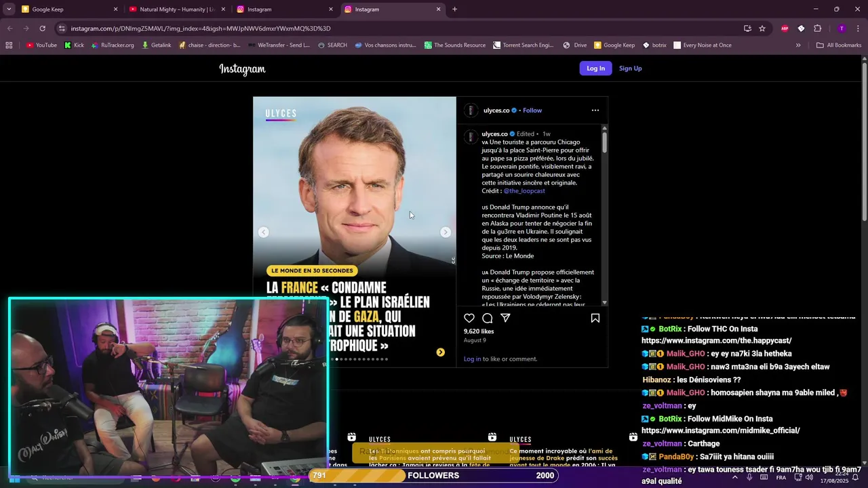Follow the ulyces.co account
Screen dimensions: 868x488
pos(532,110)
